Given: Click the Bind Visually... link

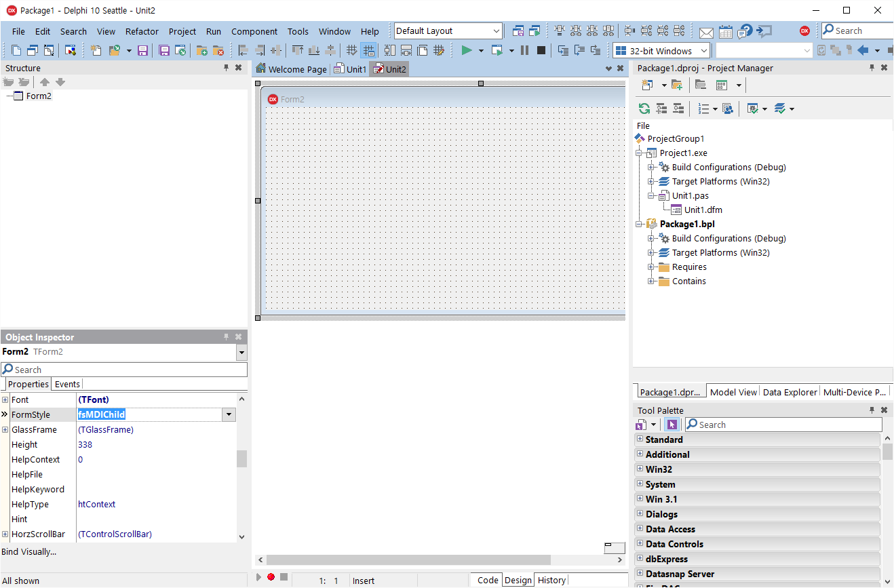Looking at the screenshot, I should click(28, 551).
